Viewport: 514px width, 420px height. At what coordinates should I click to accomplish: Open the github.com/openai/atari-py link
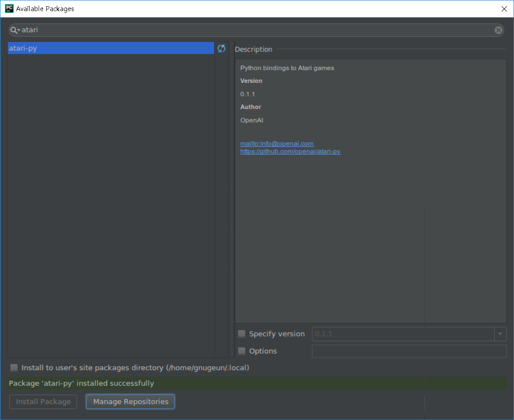coord(291,152)
